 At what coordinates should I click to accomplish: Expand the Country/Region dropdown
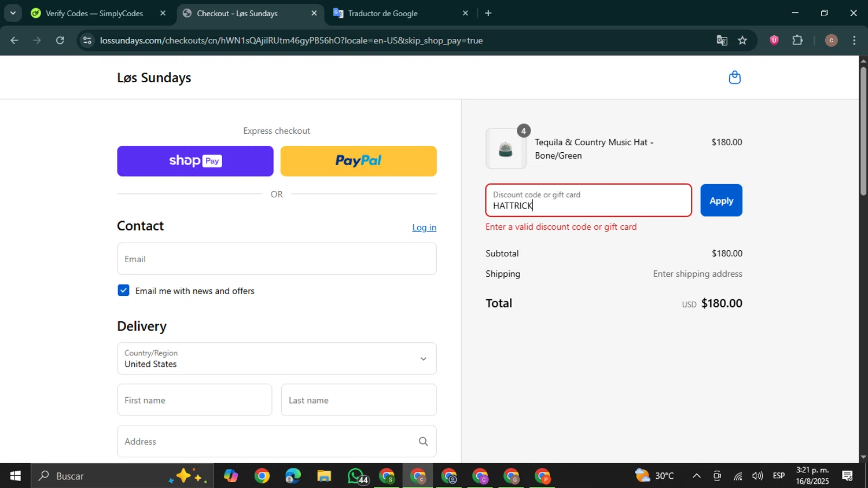pyautogui.click(x=277, y=358)
